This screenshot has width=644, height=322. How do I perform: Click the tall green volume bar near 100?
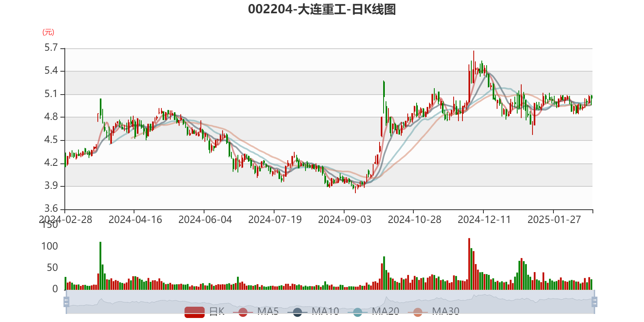click(100, 266)
